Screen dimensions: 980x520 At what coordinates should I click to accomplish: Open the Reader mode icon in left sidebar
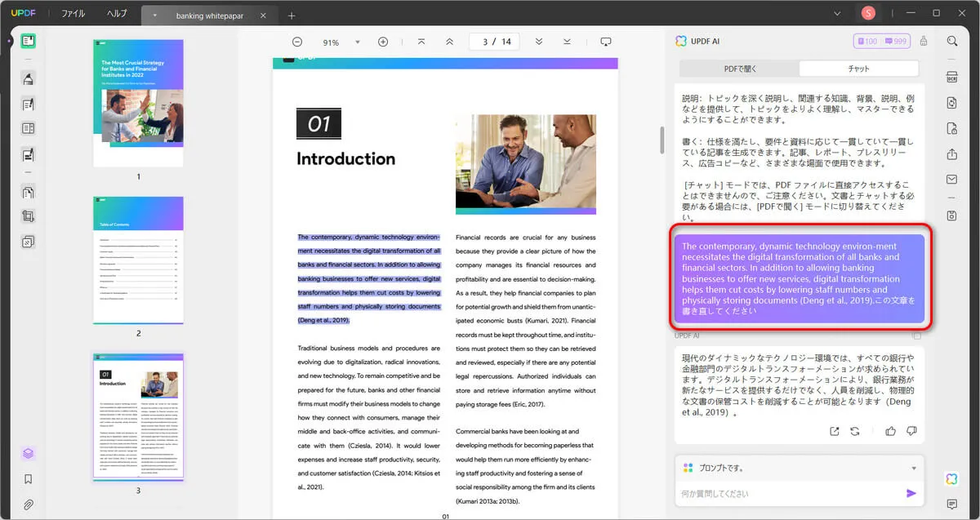[x=29, y=41]
